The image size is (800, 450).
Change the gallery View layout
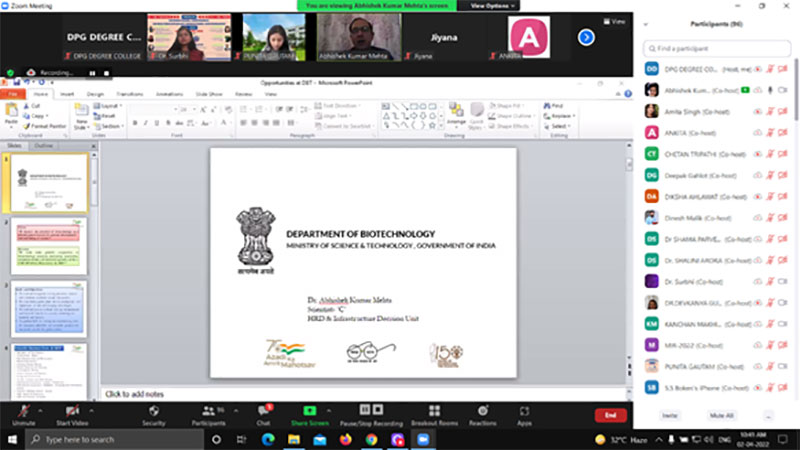tap(614, 21)
